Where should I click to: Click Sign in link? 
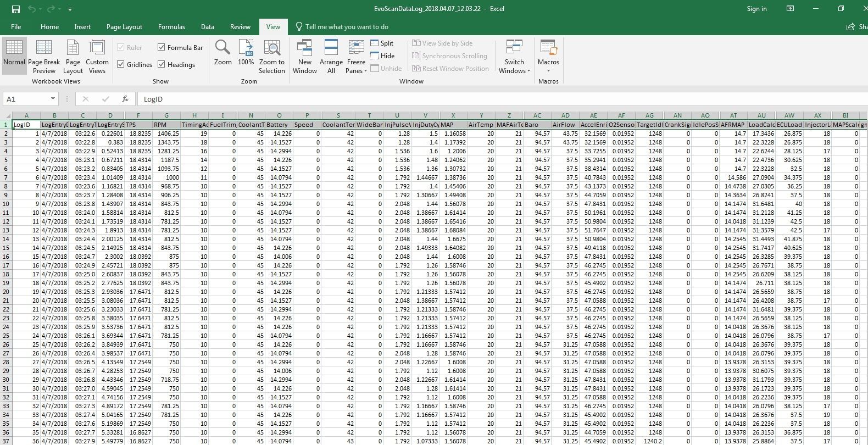tap(756, 9)
